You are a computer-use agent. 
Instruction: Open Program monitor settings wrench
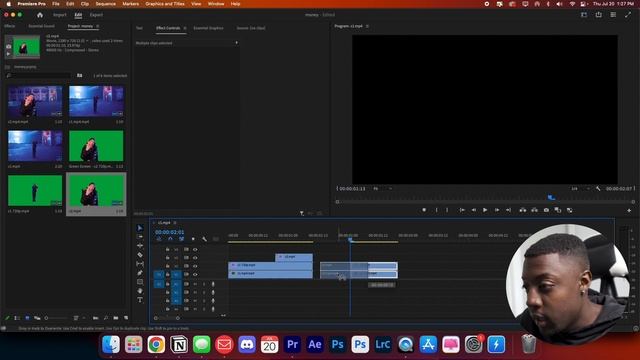pyautogui.click(x=598, y=189)
